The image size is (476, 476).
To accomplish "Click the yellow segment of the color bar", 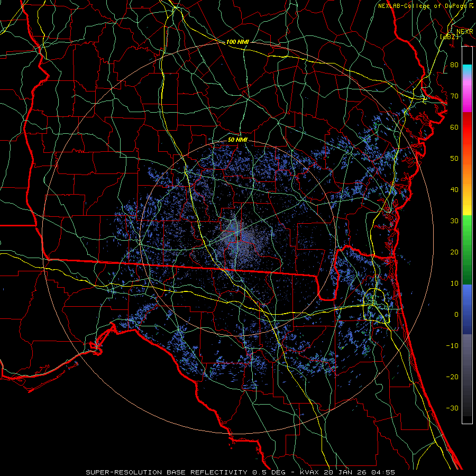I will pos(467,209).
